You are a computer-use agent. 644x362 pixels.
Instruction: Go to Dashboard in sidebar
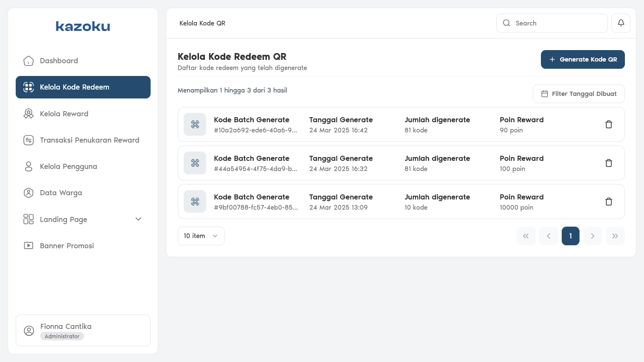click(59, 61)
